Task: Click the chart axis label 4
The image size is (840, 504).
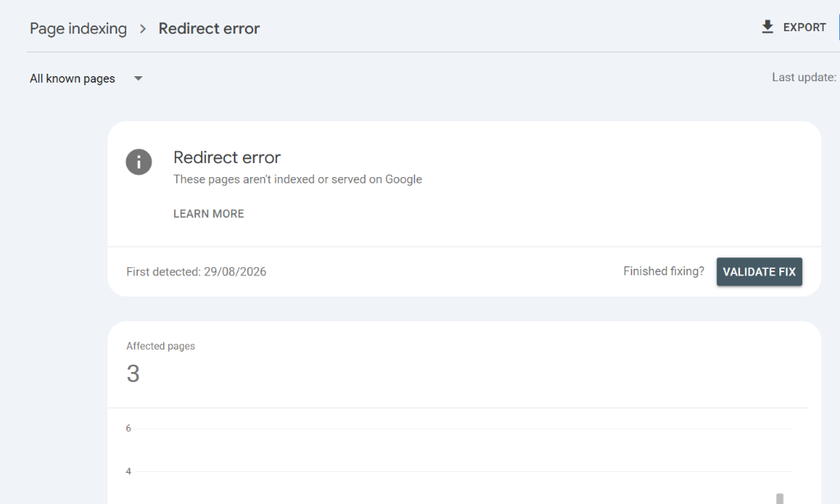Action: tap(129, 471)
